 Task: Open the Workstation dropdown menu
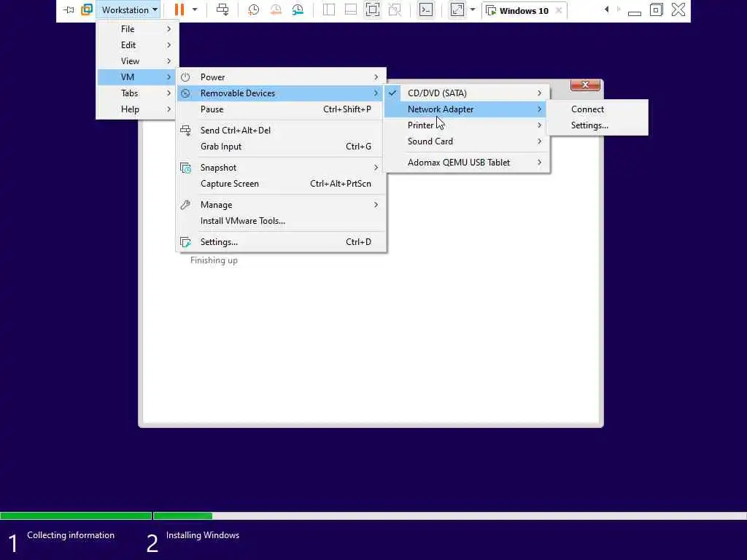point(129,10)
